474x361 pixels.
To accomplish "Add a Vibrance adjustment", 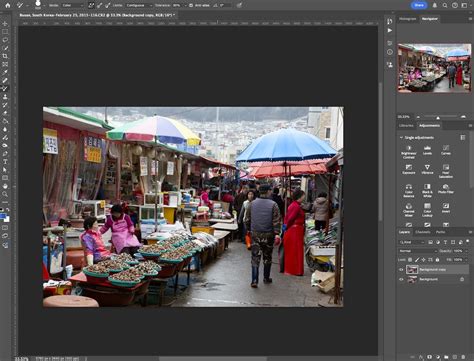I will (x=427, y=169).
